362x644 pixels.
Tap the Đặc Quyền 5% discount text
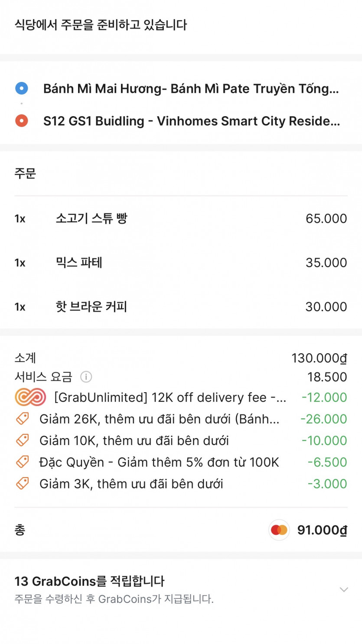click(x=159, y=462)
